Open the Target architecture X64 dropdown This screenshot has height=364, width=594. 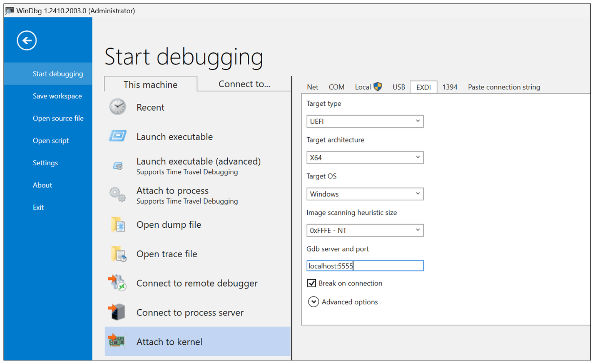tap(365, 158)
